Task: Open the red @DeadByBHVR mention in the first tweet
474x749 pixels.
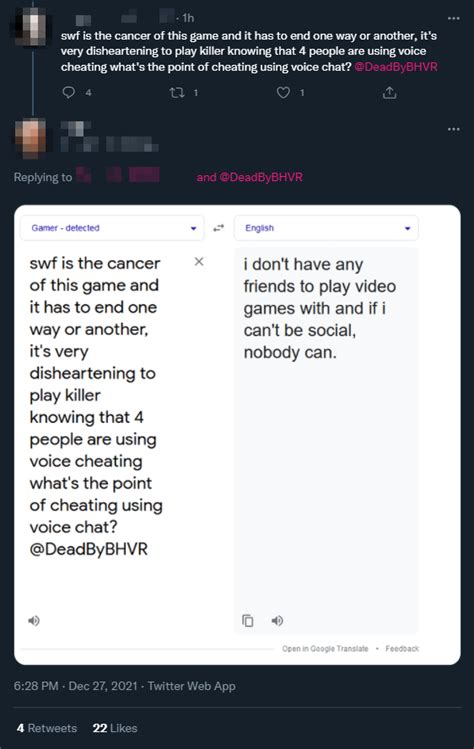Action: coord(396,66)
